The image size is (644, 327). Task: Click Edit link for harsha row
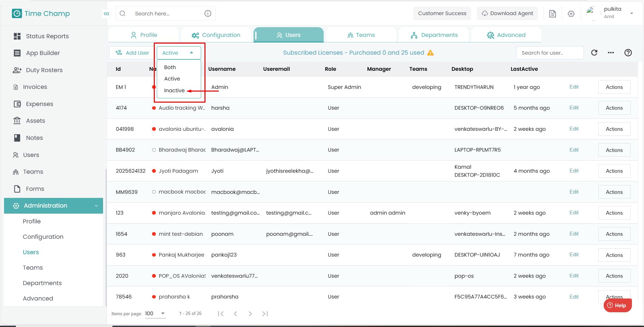[574, 108]
